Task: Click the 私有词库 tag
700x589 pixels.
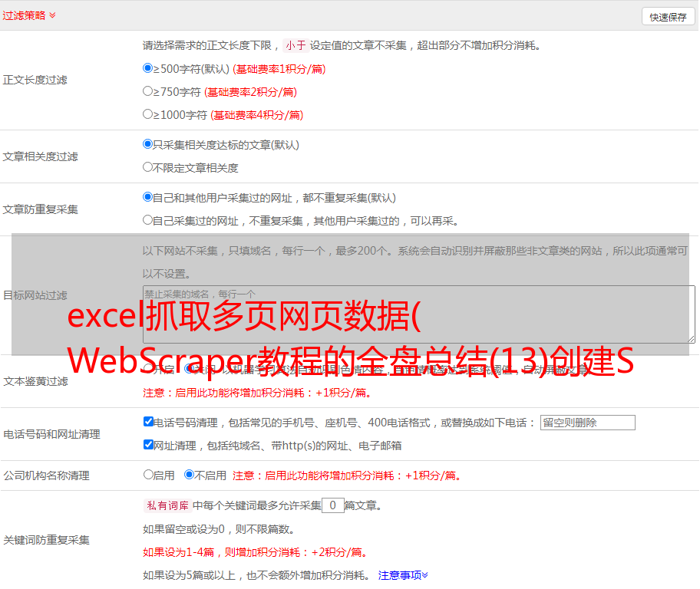Action: coord(168,505)
